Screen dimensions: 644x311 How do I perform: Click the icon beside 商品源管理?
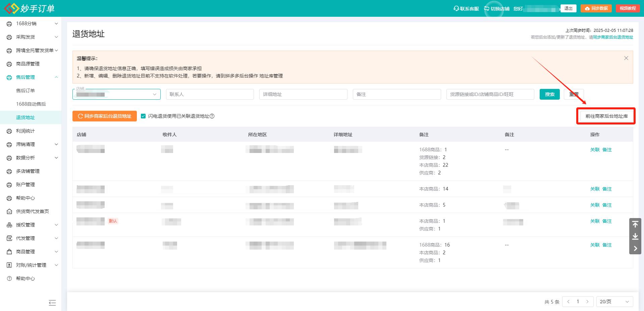[9, 64]
